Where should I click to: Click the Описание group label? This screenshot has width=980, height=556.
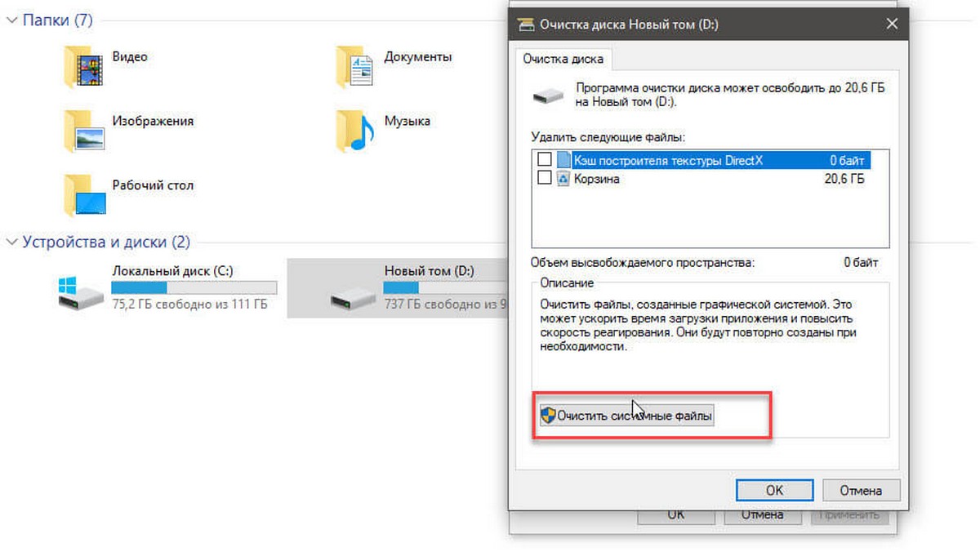(567, 282)
